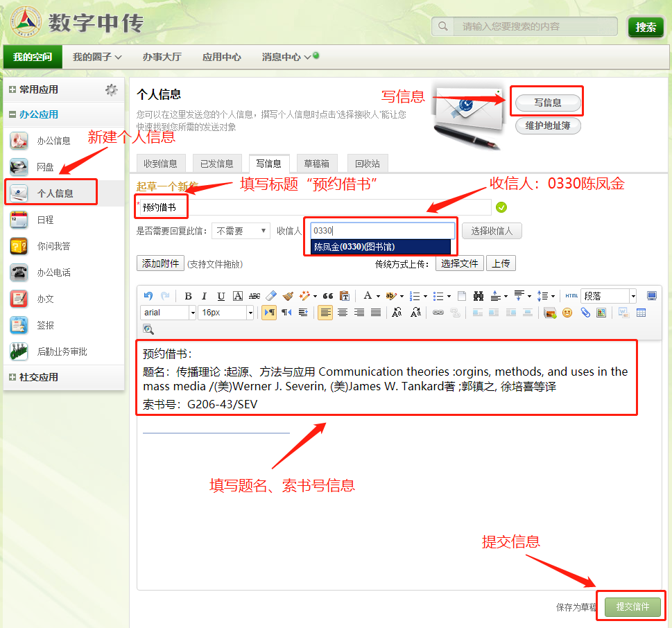Screen dimensions: 672x628
Task: Open the reply-required dropdown showing 不需要
Action: coord(241,231)
